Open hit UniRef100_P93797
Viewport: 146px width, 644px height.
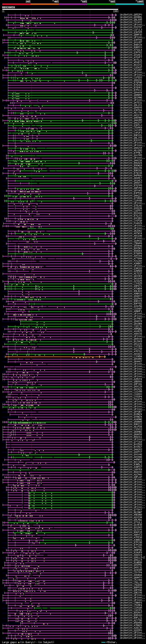tap(131, 27)
